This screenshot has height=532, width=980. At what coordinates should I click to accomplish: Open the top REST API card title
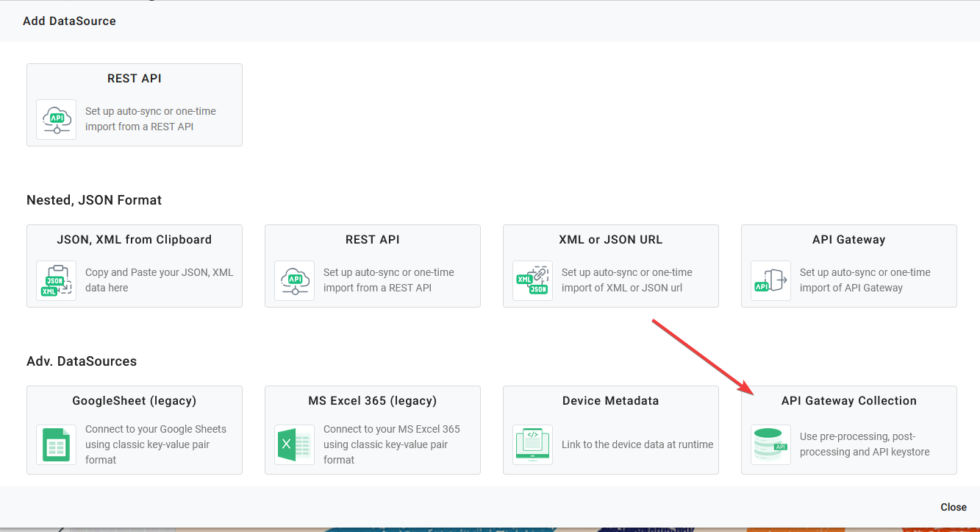click(x=135, y=79)
